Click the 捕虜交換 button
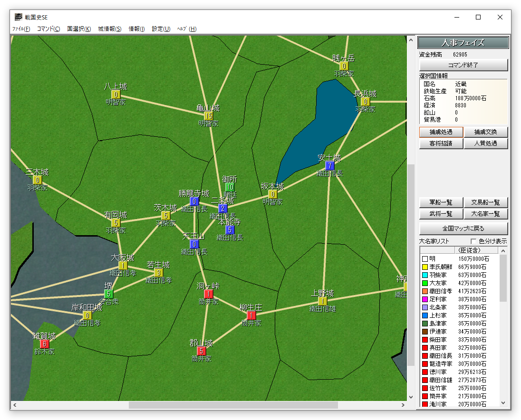 [x=485, y=132]
